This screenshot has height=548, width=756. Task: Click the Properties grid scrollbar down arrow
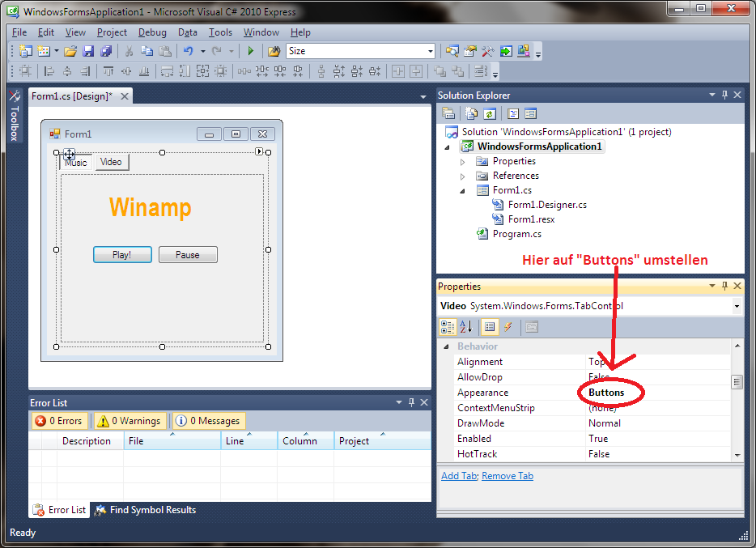click(x=737, y=455)
